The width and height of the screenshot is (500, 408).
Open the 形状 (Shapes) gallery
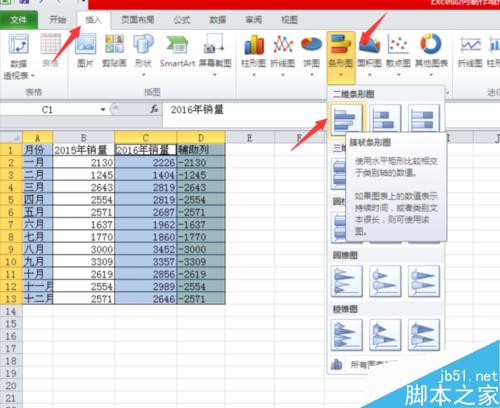[143, 55]
